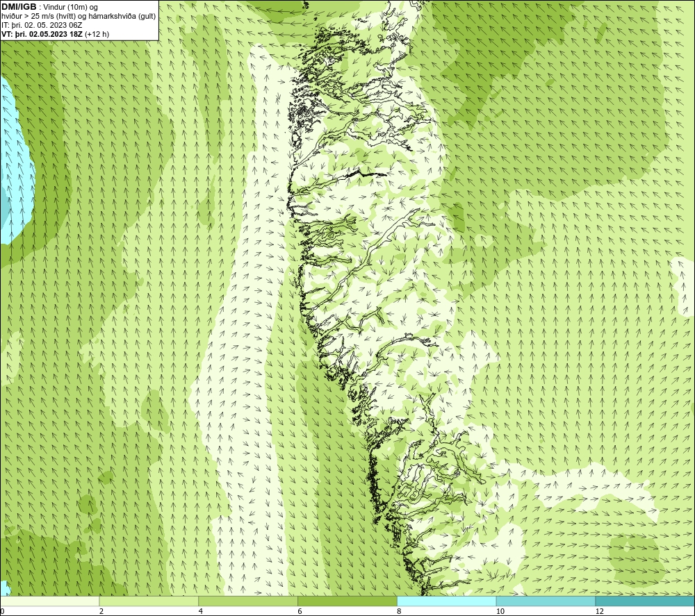The width and height of the screenshot is (695, 616).
Task: Click the scale label '12'
Action: (x=599, y=612)
